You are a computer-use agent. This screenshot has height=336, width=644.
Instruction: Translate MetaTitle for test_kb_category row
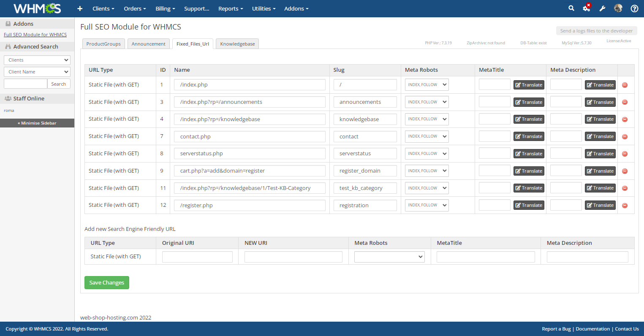[529, 188]
